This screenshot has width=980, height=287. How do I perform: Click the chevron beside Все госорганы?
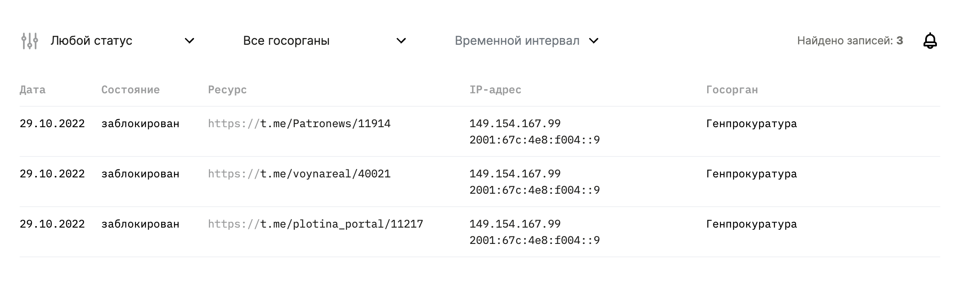pyautogui.click(x=401, y=41)
